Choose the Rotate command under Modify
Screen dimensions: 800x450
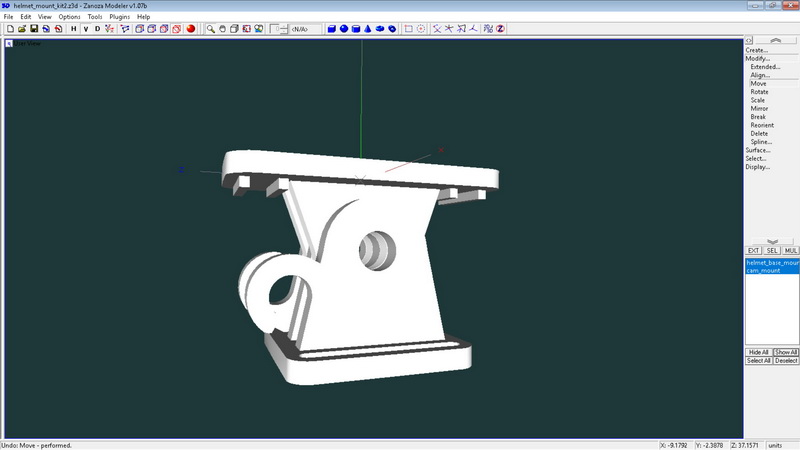[x=759, y=92]
